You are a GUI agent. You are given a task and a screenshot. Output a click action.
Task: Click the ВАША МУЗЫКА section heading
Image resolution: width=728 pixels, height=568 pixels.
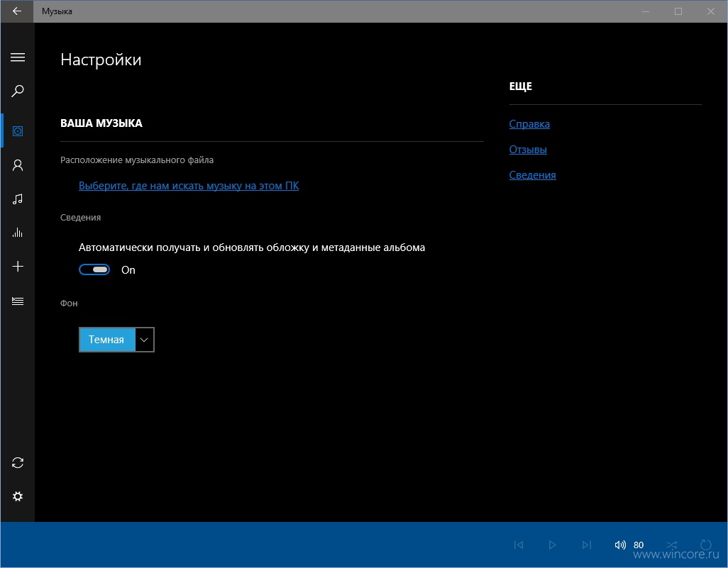(x=101, y=123)
